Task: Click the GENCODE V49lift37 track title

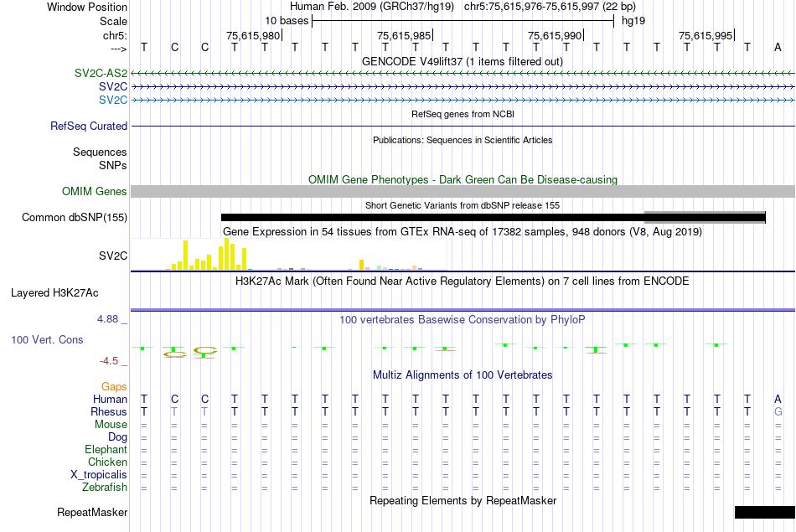Action: click(x=462, y=61)
